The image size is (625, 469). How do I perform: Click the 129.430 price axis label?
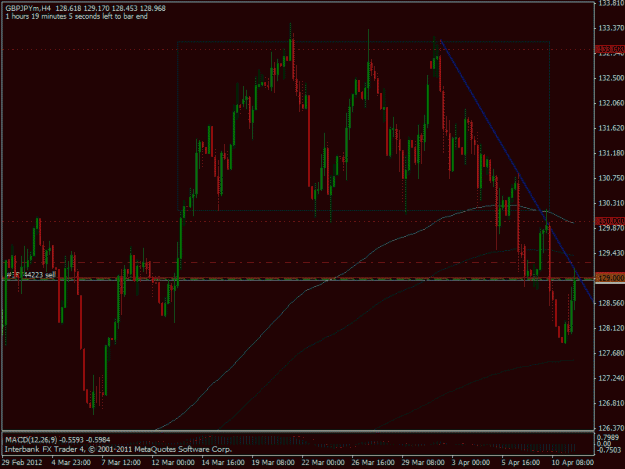coord(611,253)
